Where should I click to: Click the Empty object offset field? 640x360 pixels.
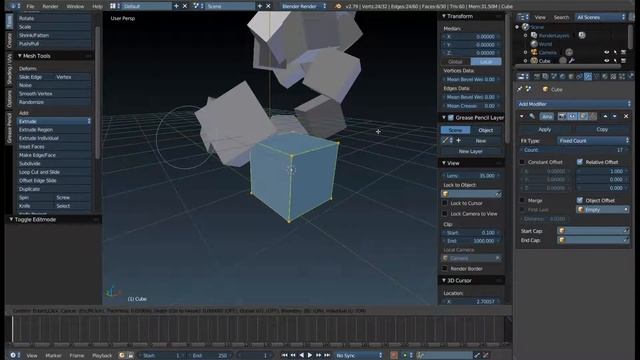point(603,210)
